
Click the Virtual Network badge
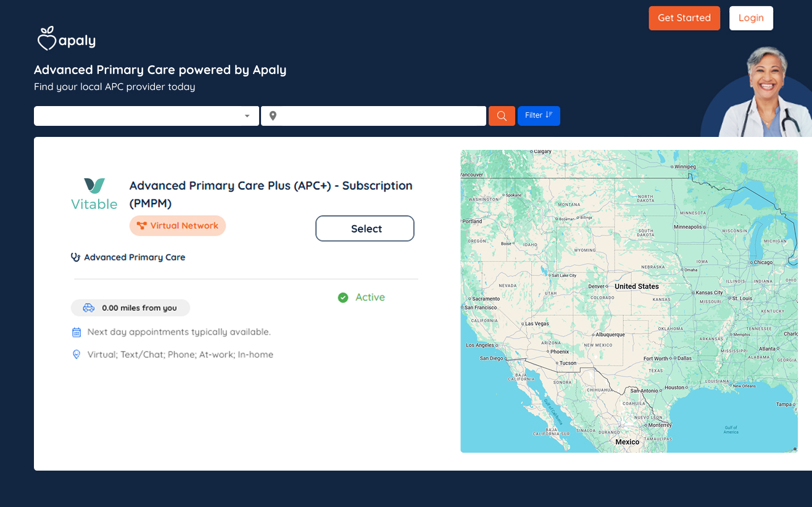(x=178, y=226)
